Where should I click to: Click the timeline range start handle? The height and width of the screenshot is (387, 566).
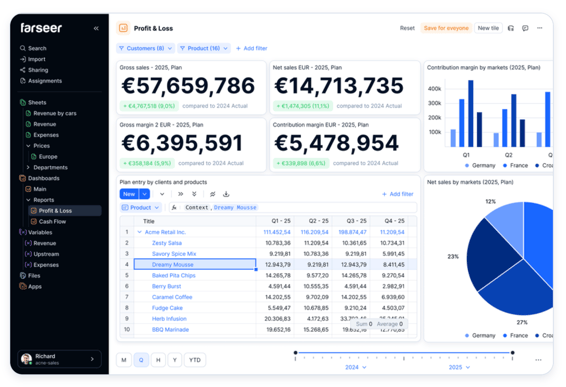coord(295,352)
